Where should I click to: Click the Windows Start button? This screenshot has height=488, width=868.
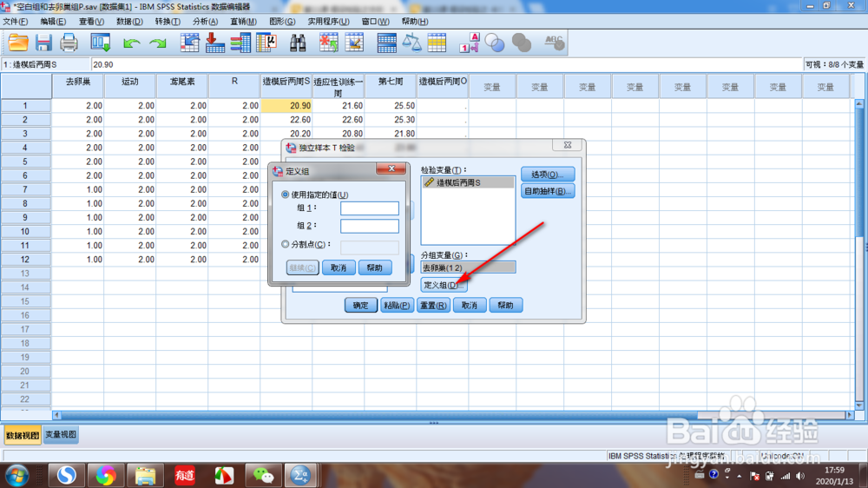[x=16, y=476]
